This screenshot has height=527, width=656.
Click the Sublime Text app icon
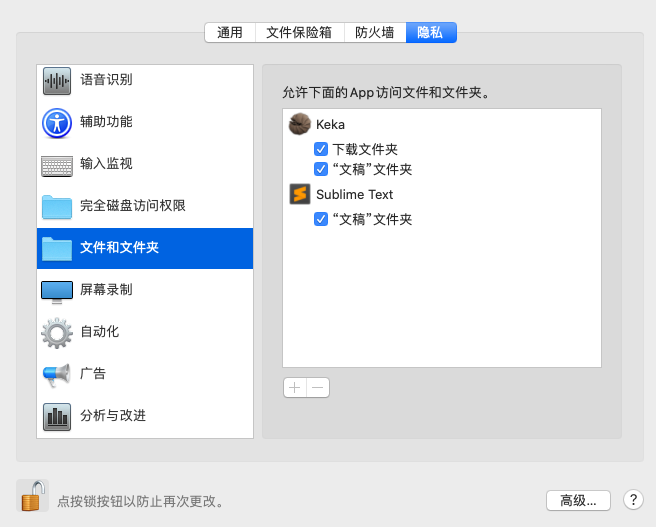pyautogui.click(x=300, y=194)
